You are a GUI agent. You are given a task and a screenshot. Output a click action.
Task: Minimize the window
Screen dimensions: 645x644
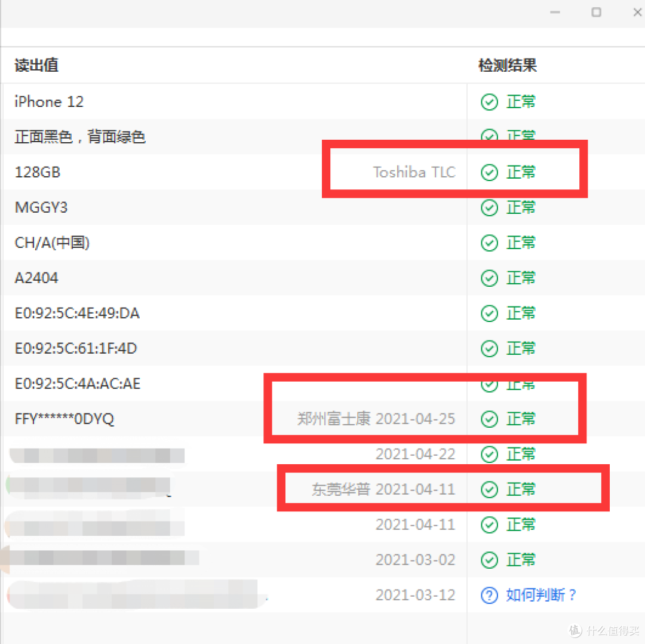(x=555, y=13)
